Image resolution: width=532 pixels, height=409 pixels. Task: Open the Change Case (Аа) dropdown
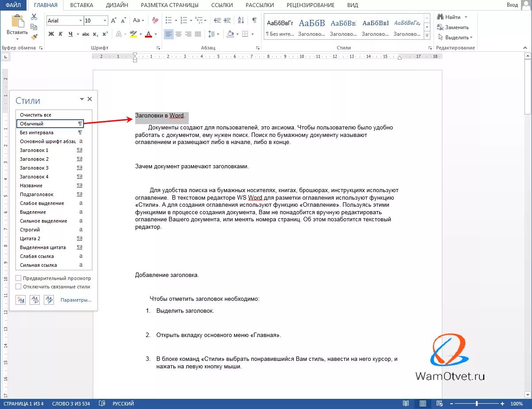click(139, 21)
